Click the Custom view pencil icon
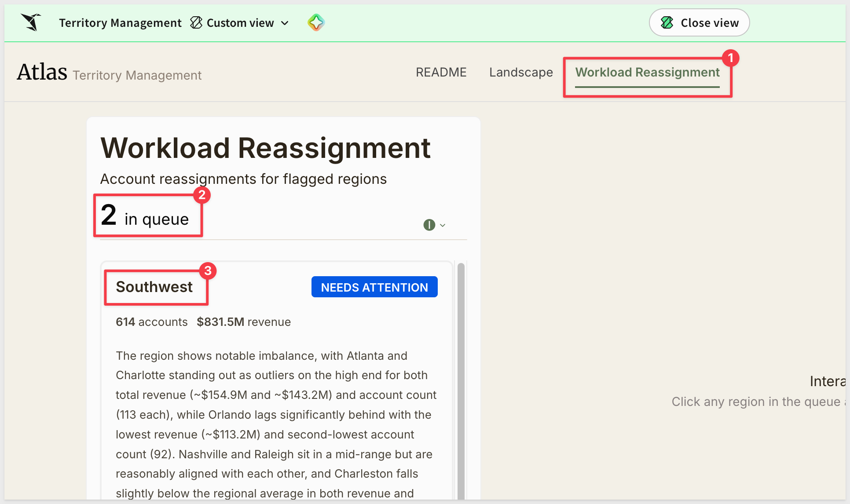This screenshot has height=504, width=850. click(196, 22)
